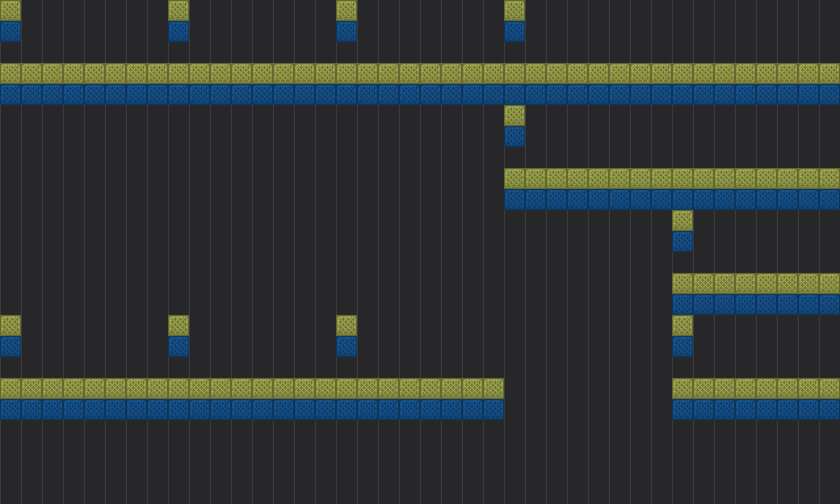
Task: Select the third isolated blue block in the top row
Action: (x=346, y=31)
